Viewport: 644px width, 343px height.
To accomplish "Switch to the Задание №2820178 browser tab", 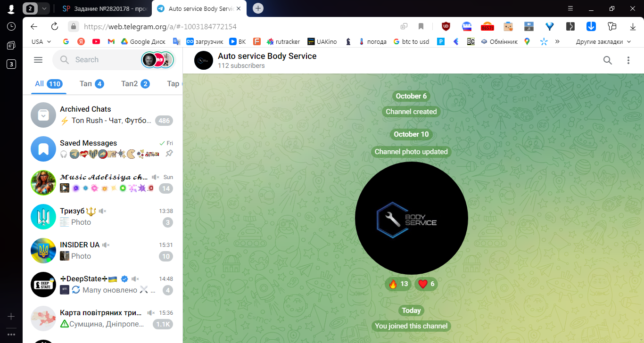I will click(104, 8).
